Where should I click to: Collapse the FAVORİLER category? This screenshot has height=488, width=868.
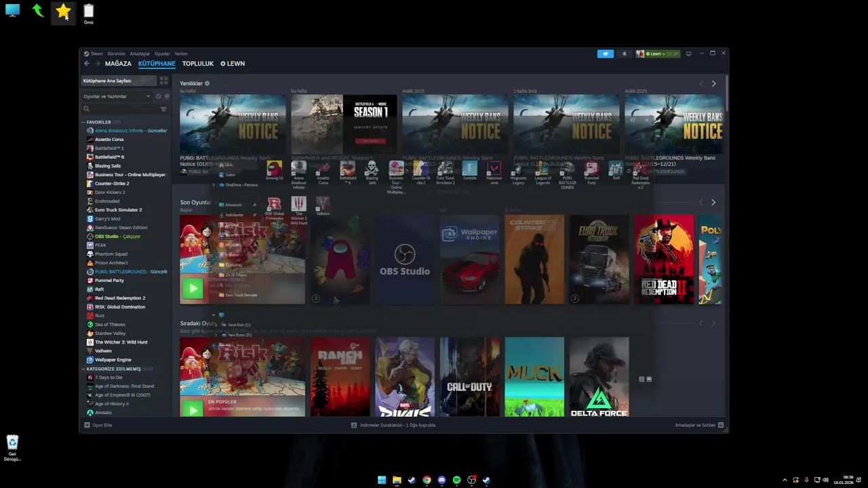tap(83, 122)
